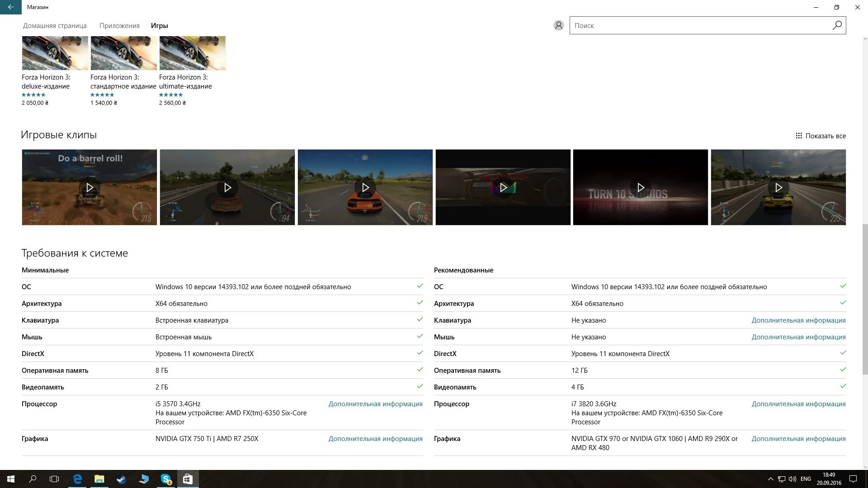868x488 pixels.
Task: Click the 'Рекомендованные' column header
Action: click(463, 270)
